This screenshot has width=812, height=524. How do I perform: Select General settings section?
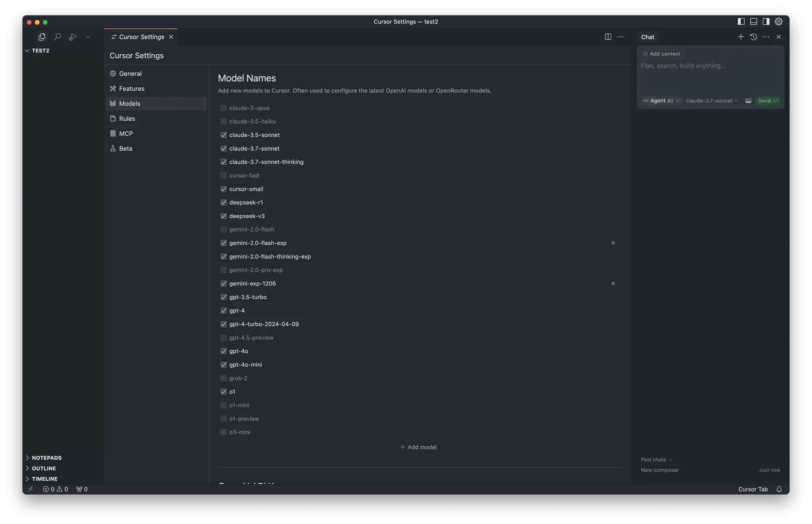coord(156,74)
